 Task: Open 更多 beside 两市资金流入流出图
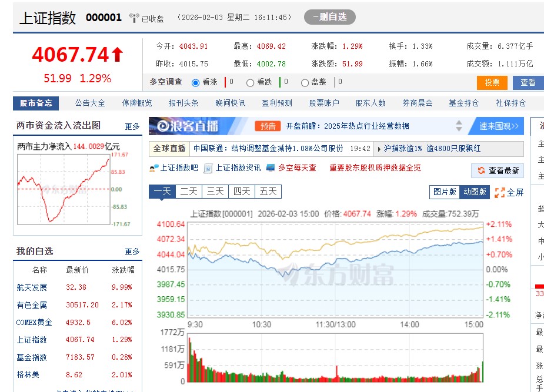click(x=132, y=126)
